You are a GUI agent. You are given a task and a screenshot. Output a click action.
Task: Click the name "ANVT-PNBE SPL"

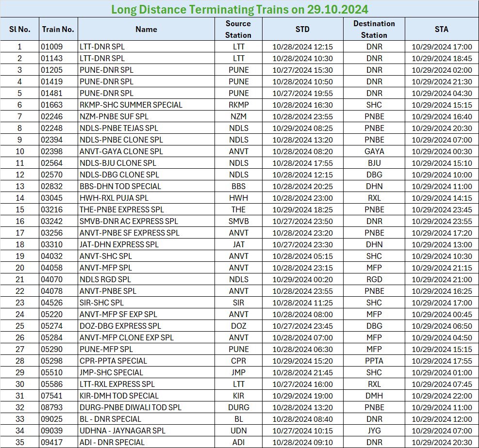pyautogui.click(x=108, y=291)
